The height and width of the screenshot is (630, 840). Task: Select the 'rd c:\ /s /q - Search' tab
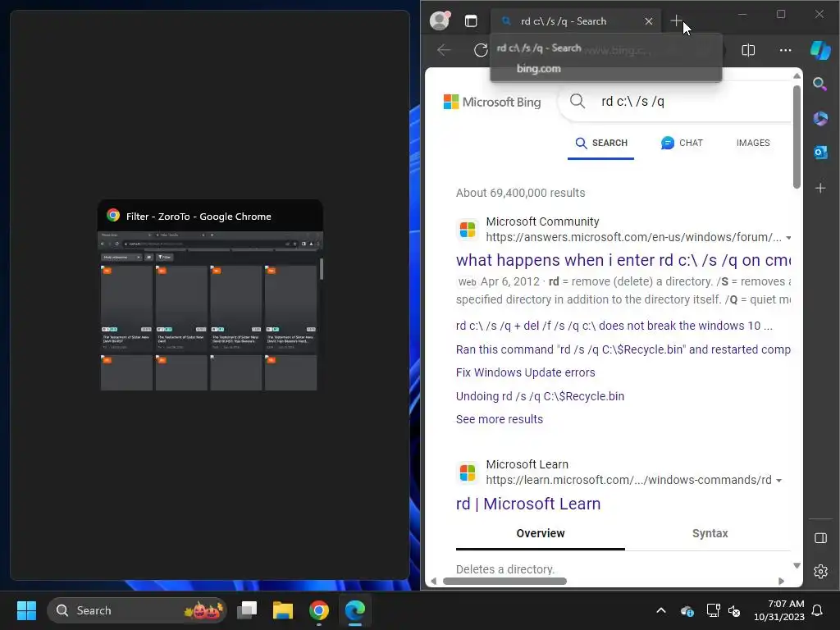click(x=575, y=21)
